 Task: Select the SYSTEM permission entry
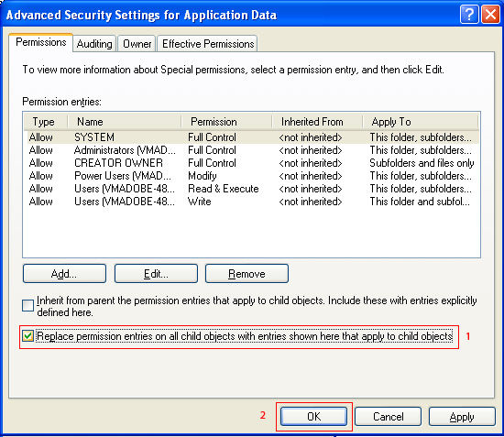coord(251,137)
